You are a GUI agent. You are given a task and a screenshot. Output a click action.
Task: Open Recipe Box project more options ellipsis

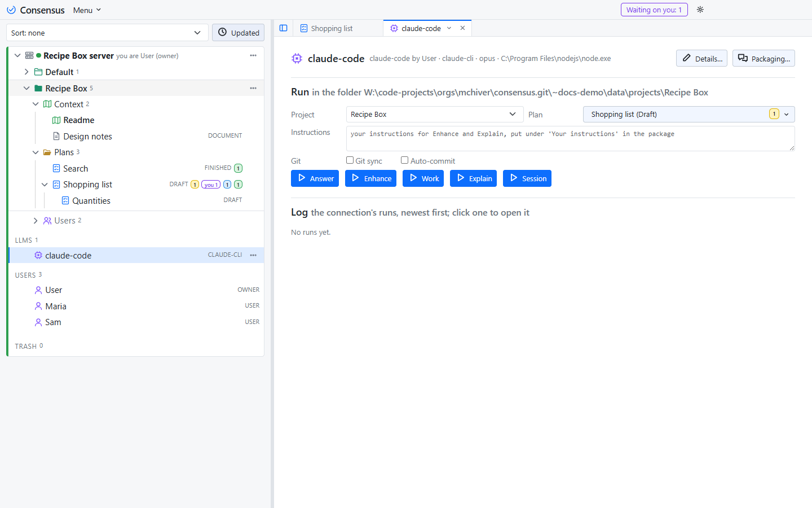tap(253, 88)
